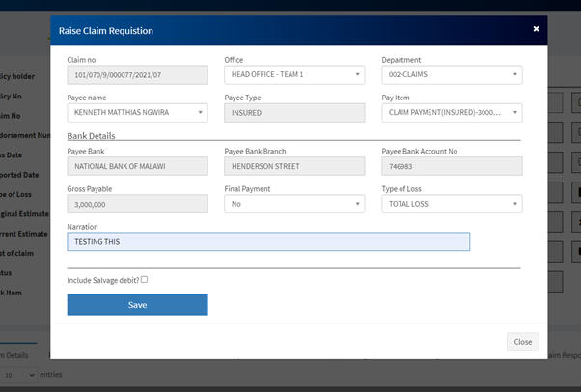The image size is (581, 392).
Task: Expand the Pay Item dropdown
Action: [x=452, y=113]
